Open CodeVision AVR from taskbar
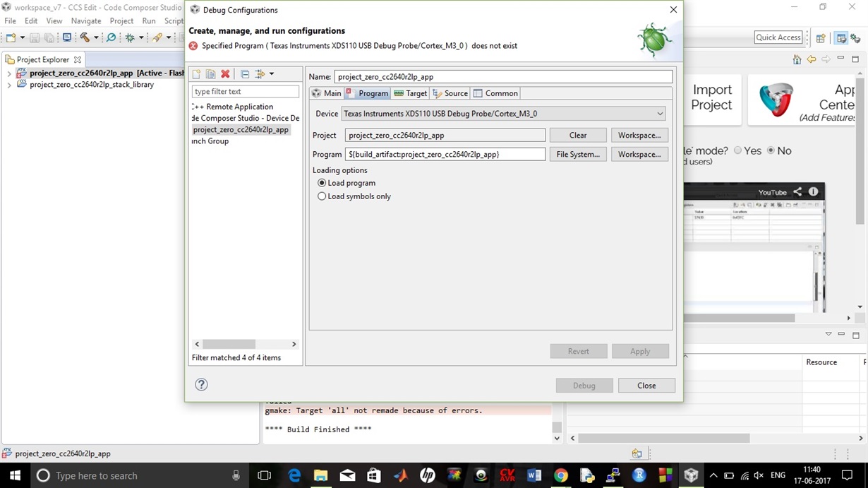The height and width of the screenshot is (488, 868). [507, 475]
